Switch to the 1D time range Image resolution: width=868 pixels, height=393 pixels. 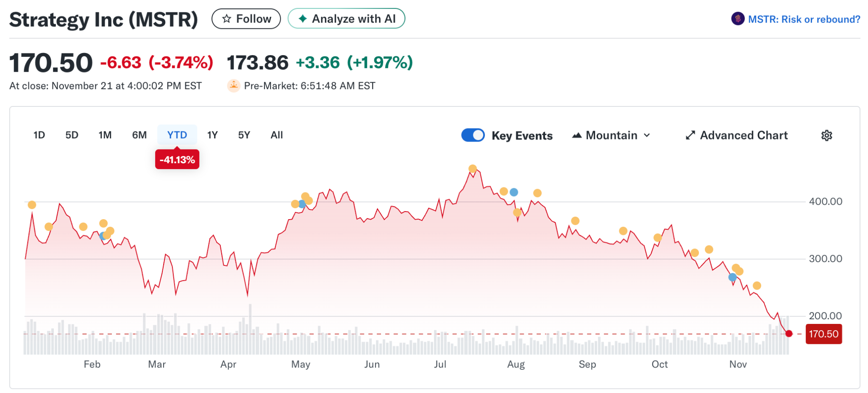(x=39, y=135)
